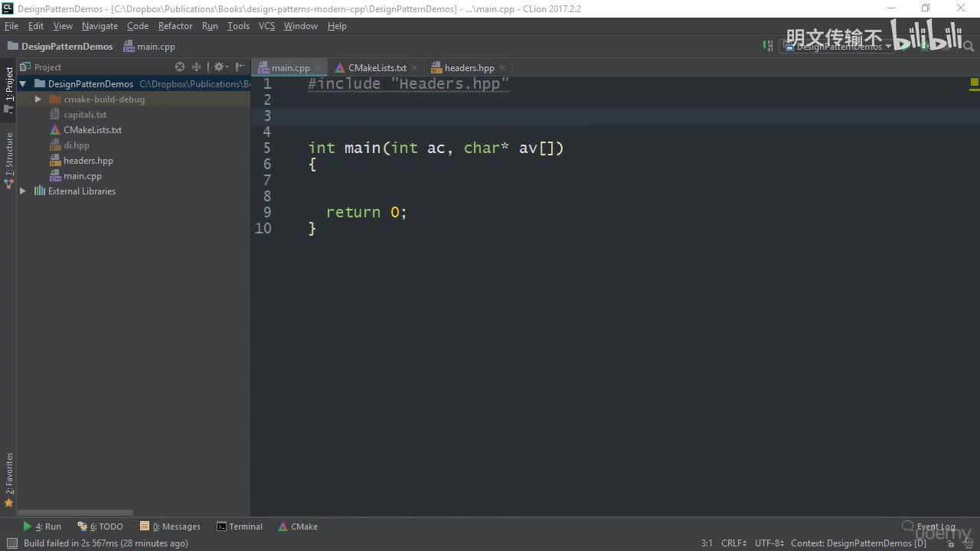Image resolution: width=980 pixels, height=551 pixels.
Task: Click the build binary icon in the toolbar
Action: tap(768, 46)
